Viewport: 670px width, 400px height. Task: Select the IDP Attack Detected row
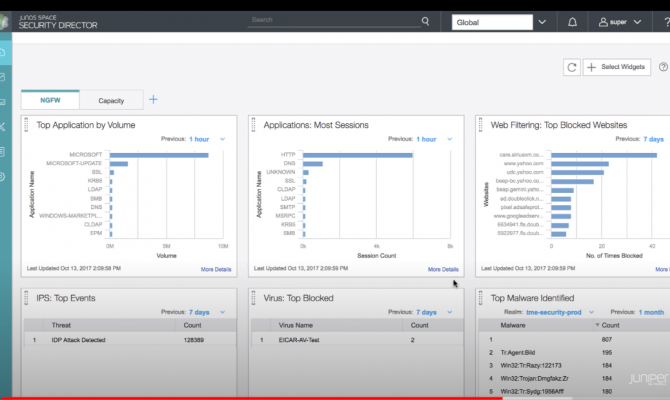(130, 340)
